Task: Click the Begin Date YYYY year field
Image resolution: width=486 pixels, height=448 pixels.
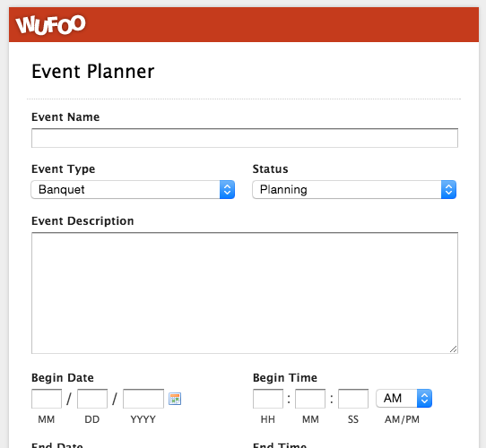Action: pos(143,399)
